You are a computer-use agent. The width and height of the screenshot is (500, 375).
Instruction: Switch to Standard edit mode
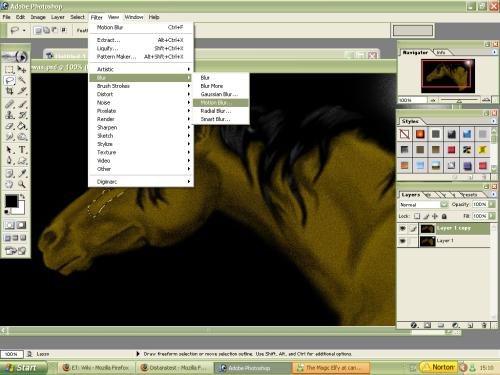coord(9,225)
